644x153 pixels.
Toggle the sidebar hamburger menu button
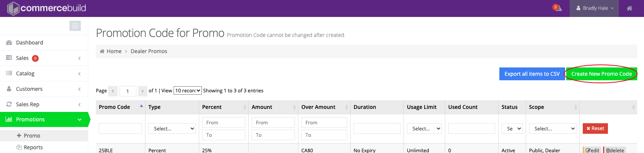(75, 26)
